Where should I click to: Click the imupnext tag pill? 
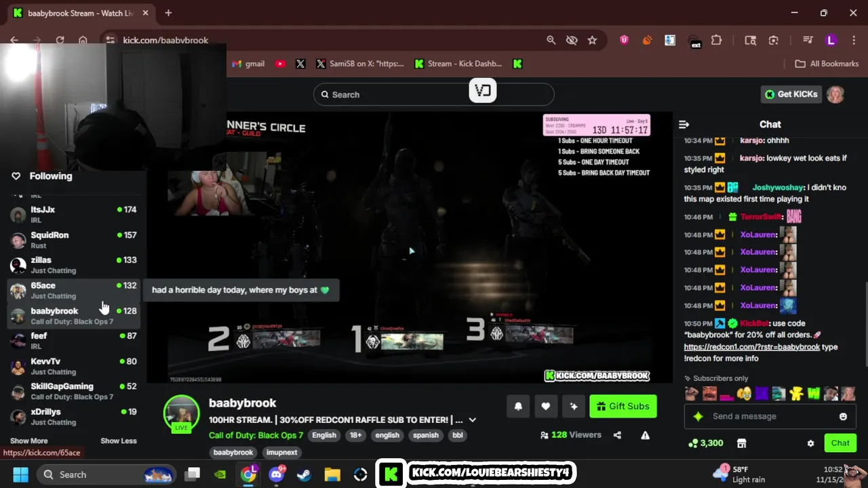[282, 452]
